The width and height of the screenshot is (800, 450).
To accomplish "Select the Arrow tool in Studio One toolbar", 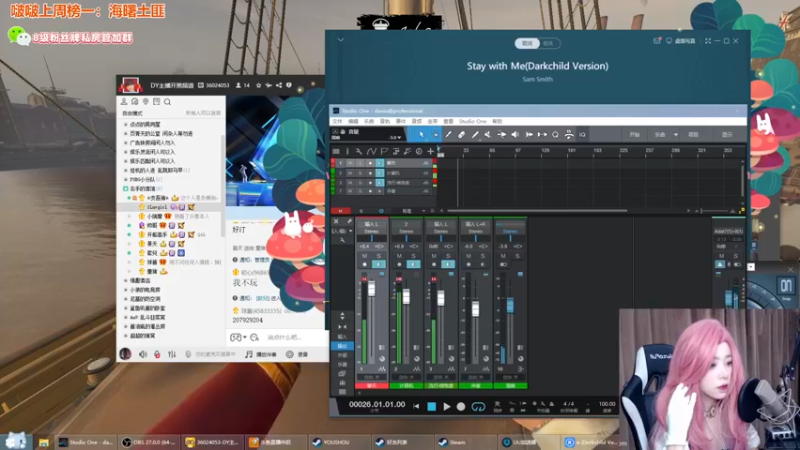I will click(421, 135).
